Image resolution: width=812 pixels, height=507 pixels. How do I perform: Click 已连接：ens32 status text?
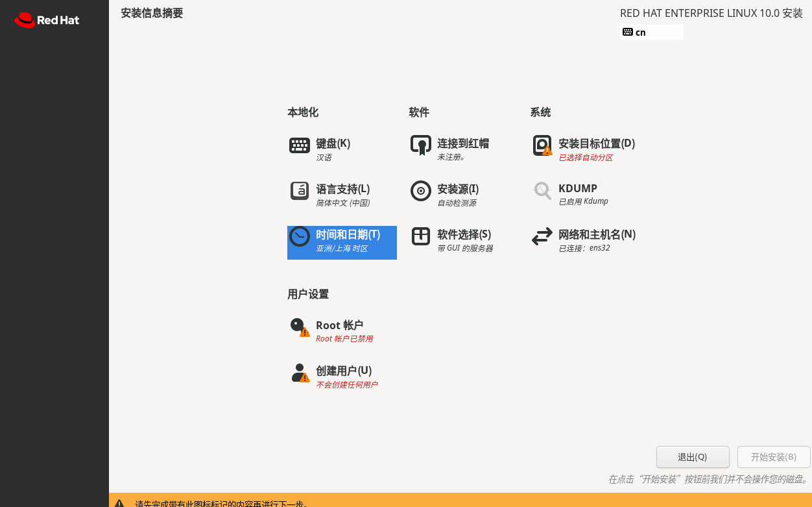coord(584,249)
